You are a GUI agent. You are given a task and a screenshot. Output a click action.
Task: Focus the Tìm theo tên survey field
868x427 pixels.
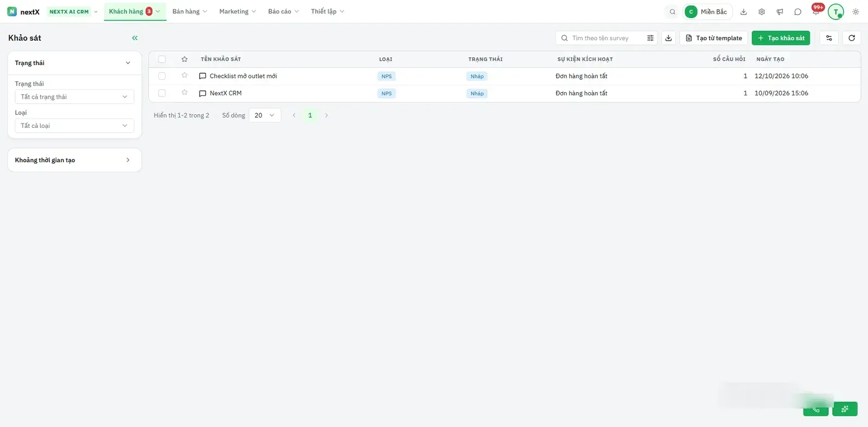tap(607, 38)
